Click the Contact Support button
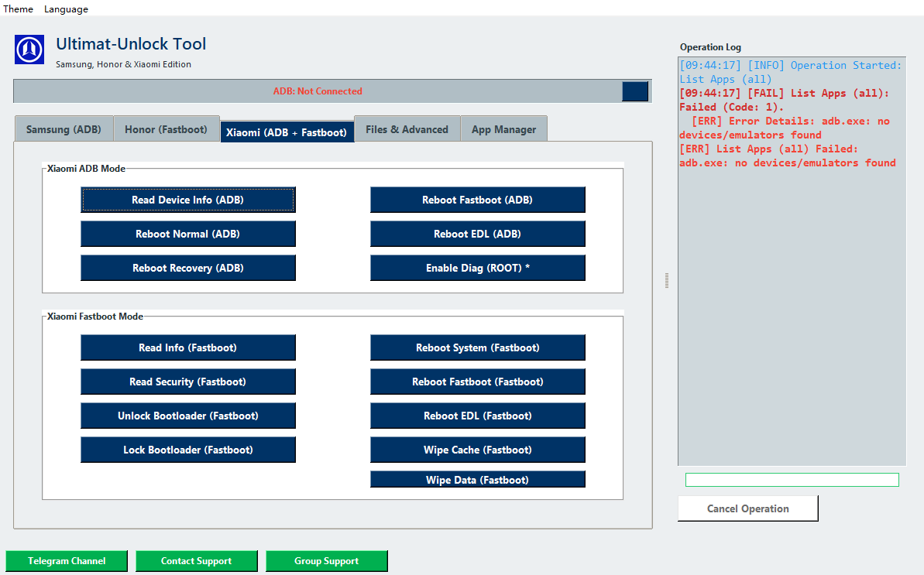This screenshot has width=924, height=575. [196, 561]
